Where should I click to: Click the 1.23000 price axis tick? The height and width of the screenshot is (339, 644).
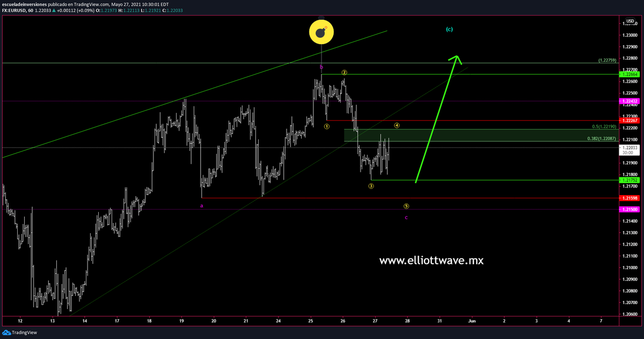[630, 34]
